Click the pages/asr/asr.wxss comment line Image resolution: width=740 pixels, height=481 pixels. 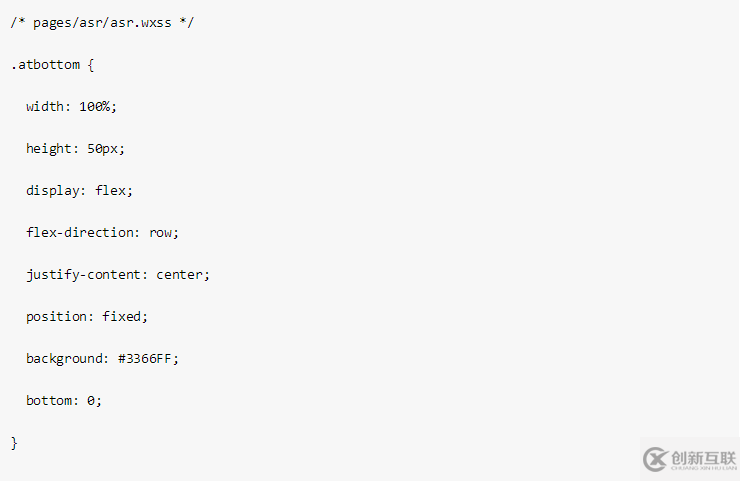pyautogui.click(x=102, y=23)
